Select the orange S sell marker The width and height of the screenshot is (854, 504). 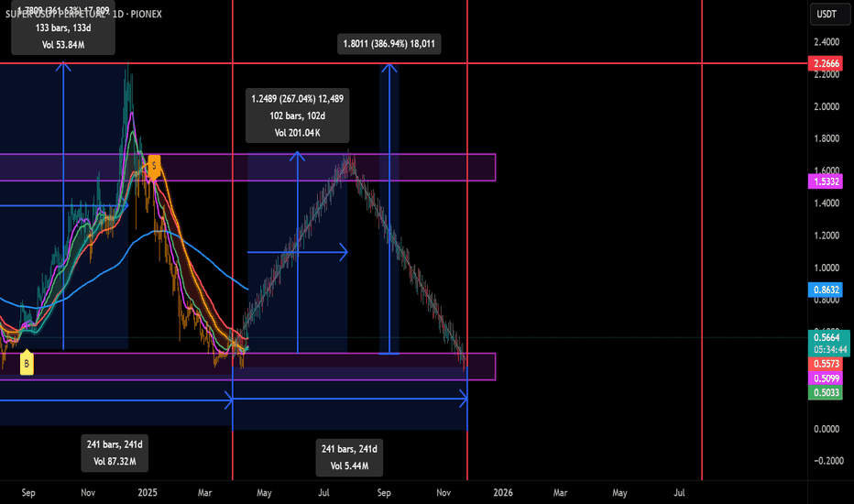tap(154, 167)
